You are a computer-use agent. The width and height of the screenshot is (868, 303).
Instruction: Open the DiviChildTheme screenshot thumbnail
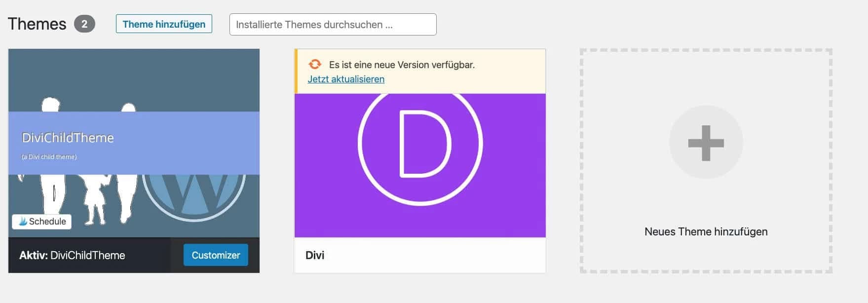pyautogui.click(x=134, y=143)
